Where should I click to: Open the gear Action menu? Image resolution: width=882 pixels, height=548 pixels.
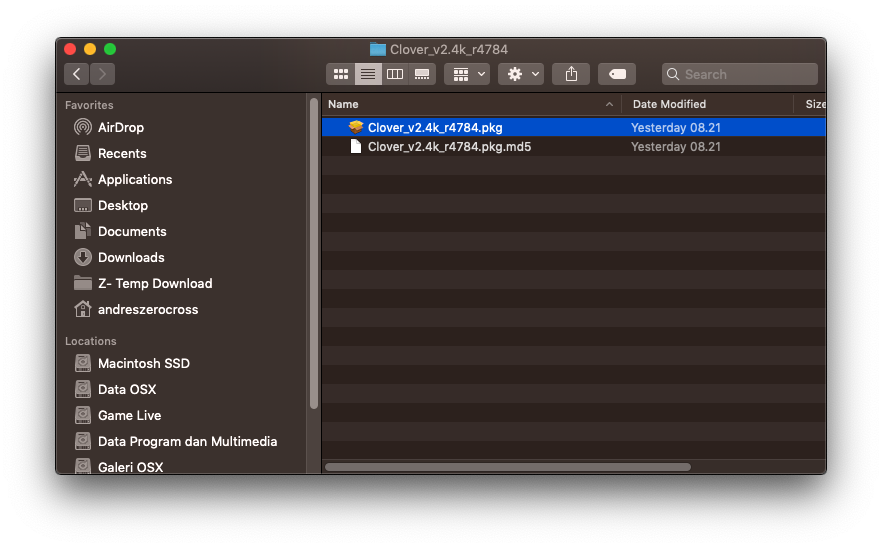pyautogui.click(x=521, y=74)
